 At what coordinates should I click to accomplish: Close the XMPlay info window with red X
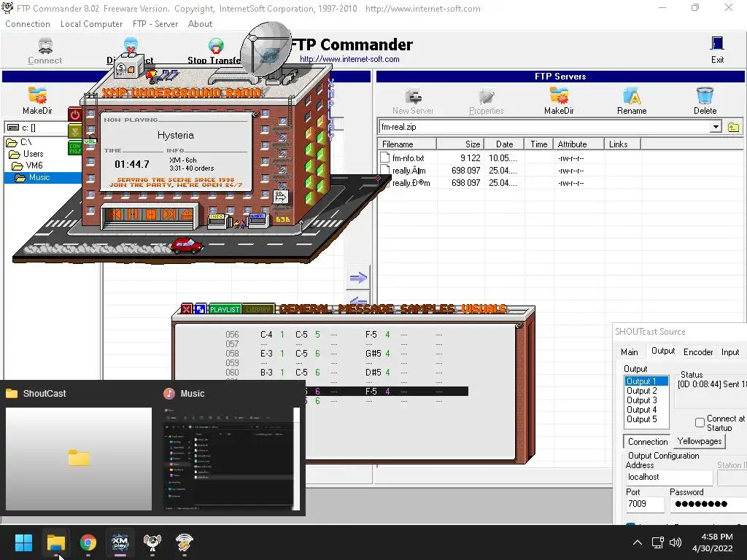click(186, 309)
